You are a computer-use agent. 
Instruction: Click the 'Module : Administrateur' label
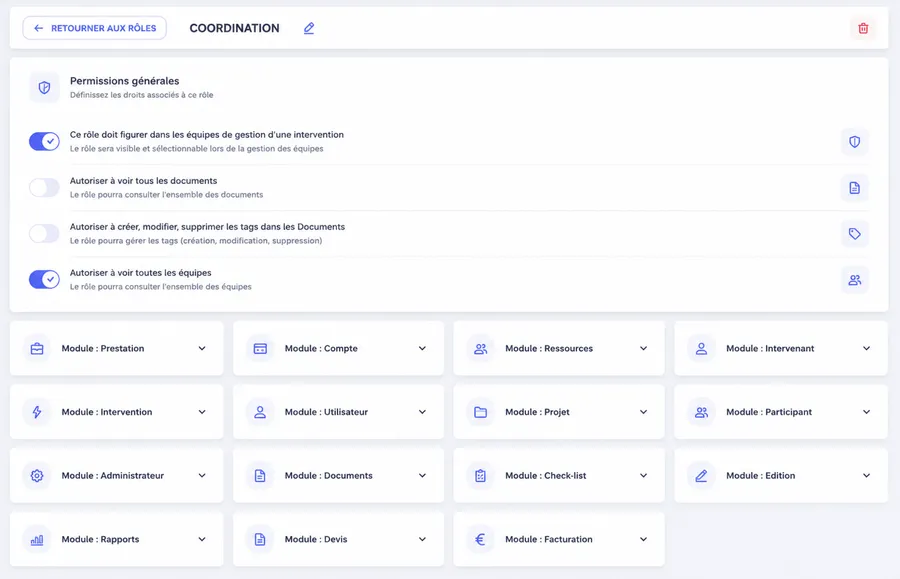coord(112,476)
